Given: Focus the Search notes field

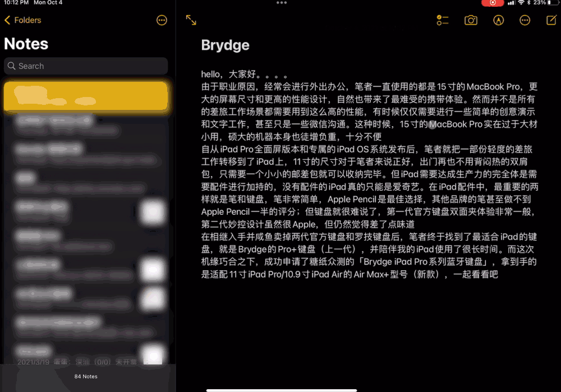Looking at the screenshot, I should [86, 66].
